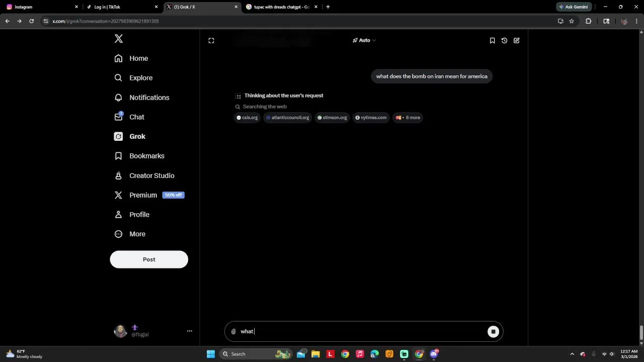Click the Post button
The height and width of the screenshot is (362, 644).
click(149, 259)
